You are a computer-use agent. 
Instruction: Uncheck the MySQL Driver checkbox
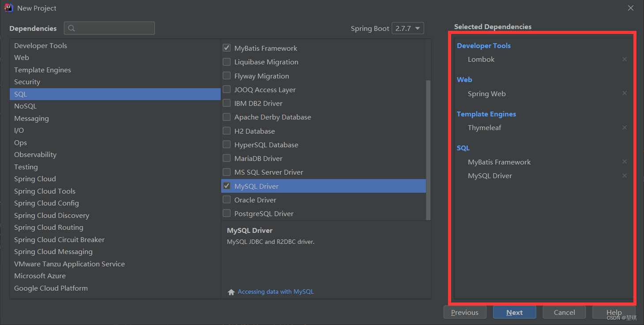point(226,186)
